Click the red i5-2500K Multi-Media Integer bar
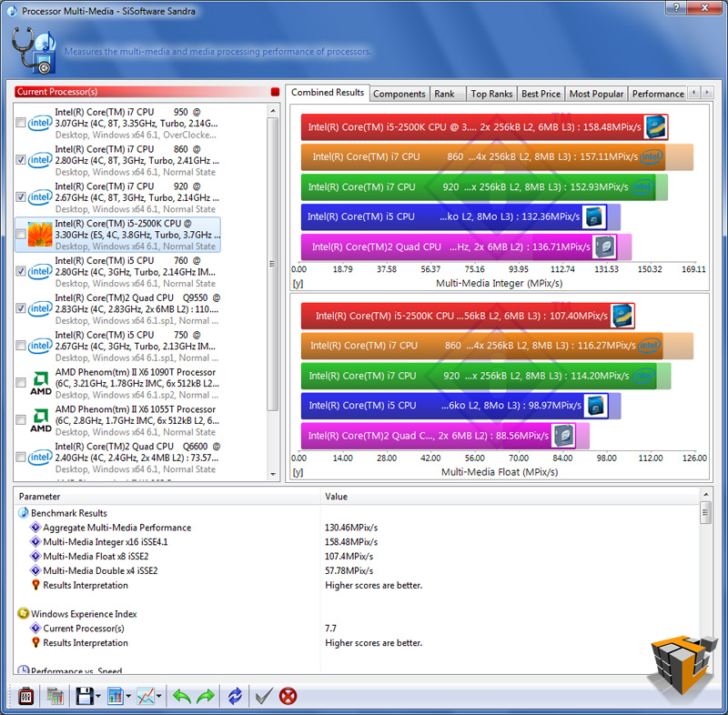728x715 pixels. click(484, 127)
